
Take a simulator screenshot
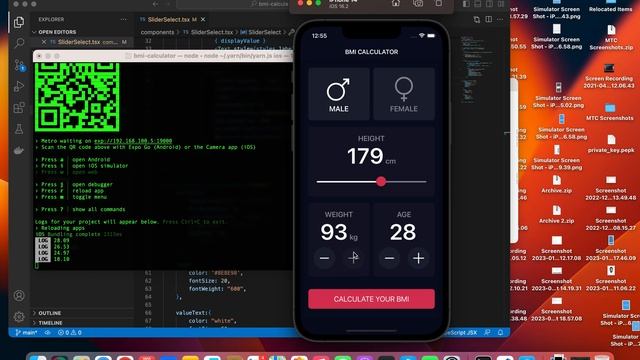[418, 3]
